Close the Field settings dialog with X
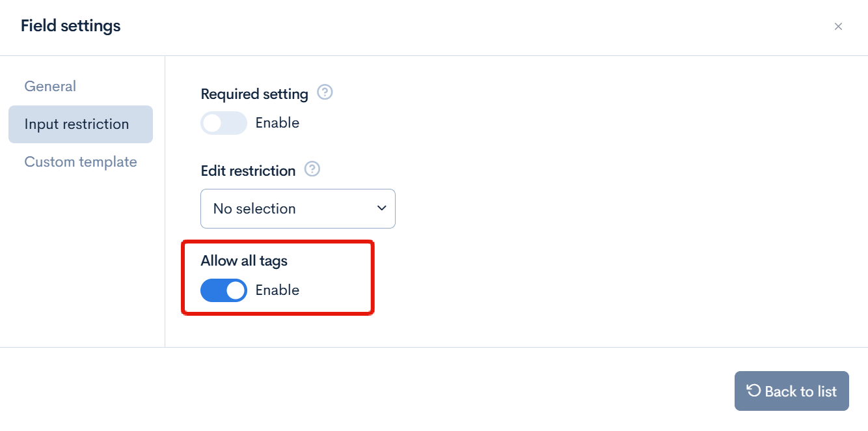The width and height of the screenshot is (868, 431). (x=838, y=27)
